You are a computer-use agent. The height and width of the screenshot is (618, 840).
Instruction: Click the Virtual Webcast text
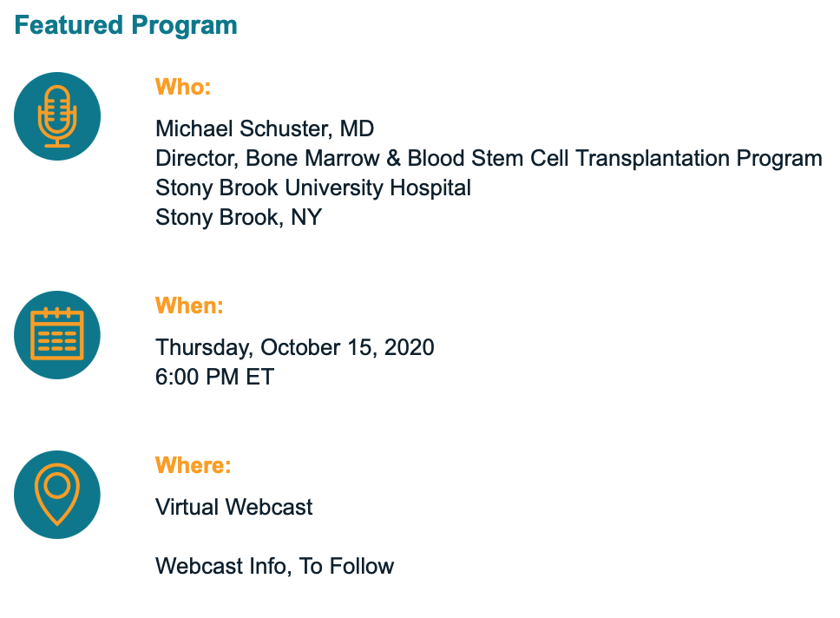pos(234,507)
